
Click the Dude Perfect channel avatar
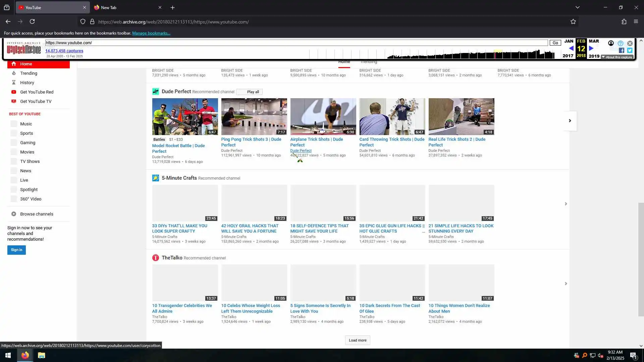(156, 92)
